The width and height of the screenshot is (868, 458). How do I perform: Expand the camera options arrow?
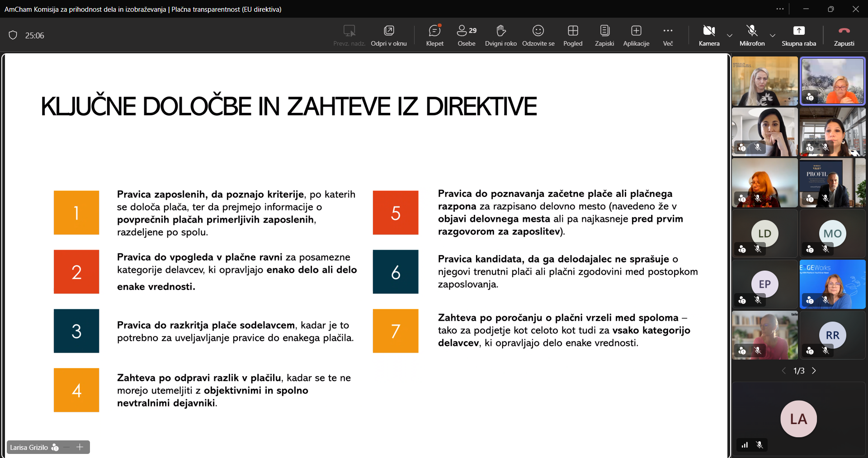730,35
